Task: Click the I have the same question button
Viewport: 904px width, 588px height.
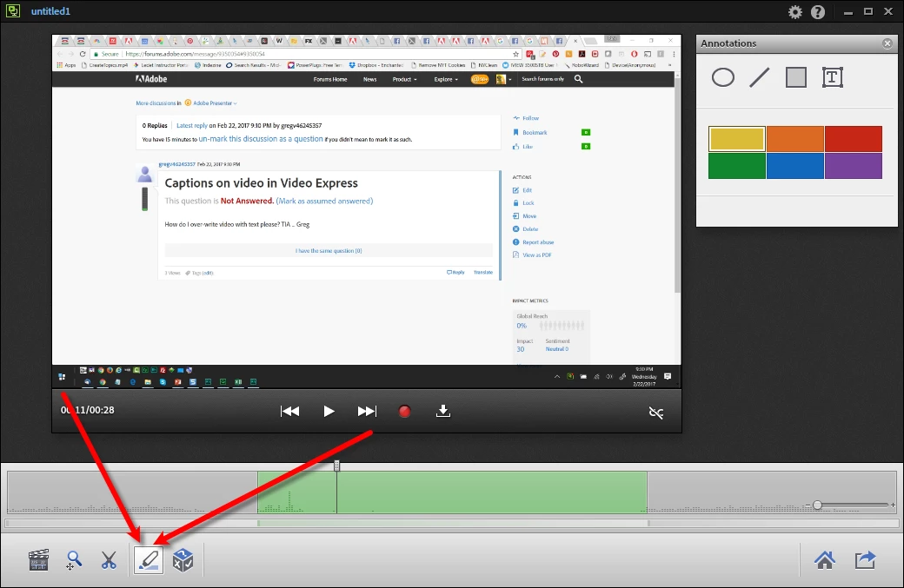Action: [x=329, y=250]
